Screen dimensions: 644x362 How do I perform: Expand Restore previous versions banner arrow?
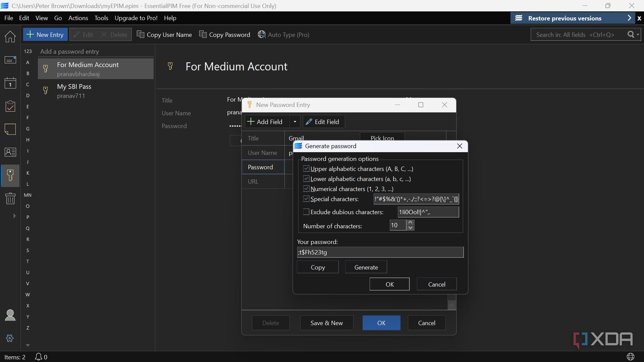coord(629,18)
